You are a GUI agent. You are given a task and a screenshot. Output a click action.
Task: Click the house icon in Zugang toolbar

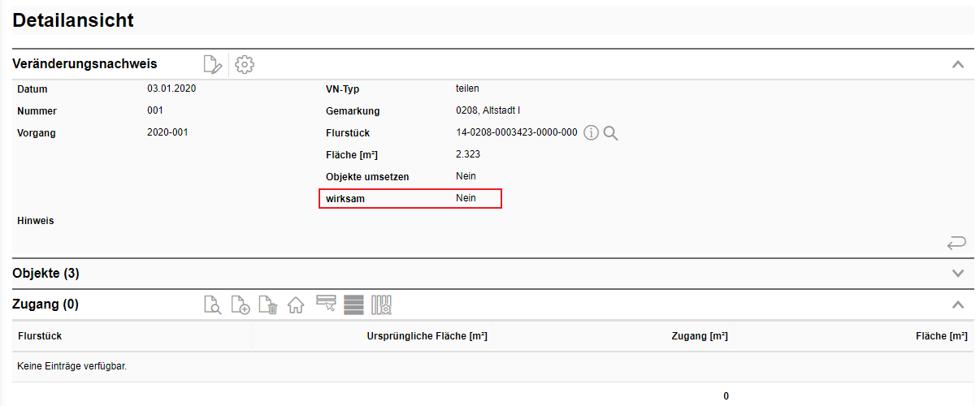pos(296,305)
